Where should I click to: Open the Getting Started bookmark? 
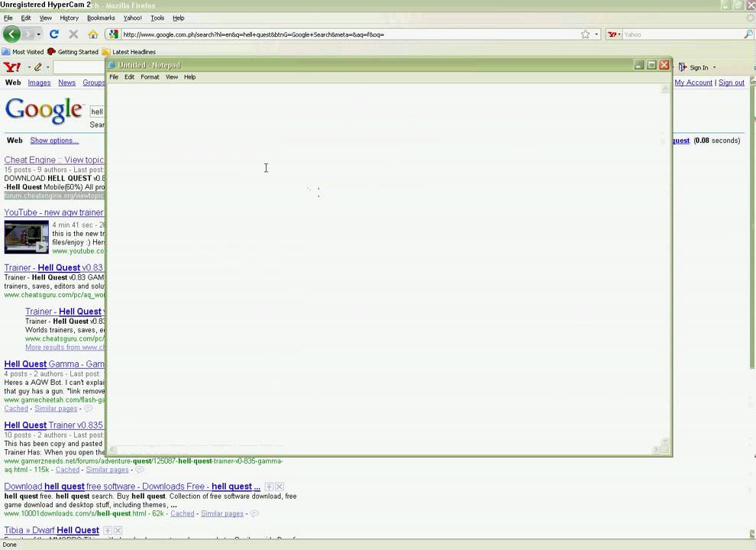73,52
